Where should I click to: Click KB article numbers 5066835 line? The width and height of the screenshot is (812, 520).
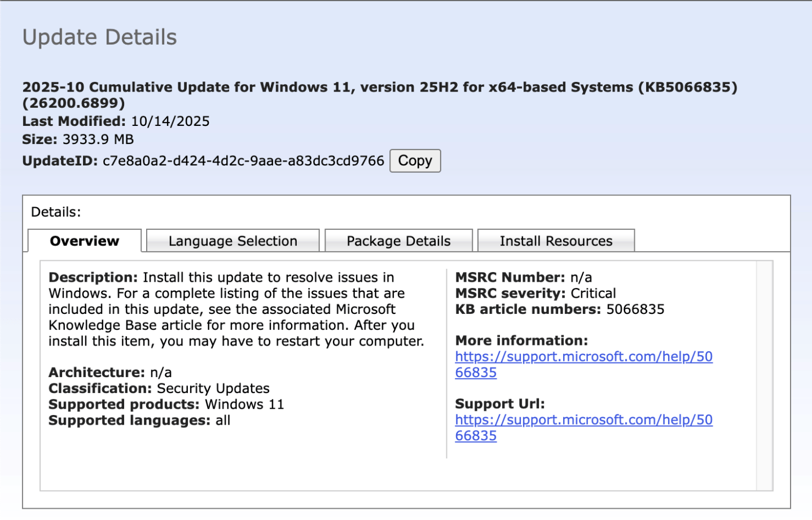coord(560,309)
